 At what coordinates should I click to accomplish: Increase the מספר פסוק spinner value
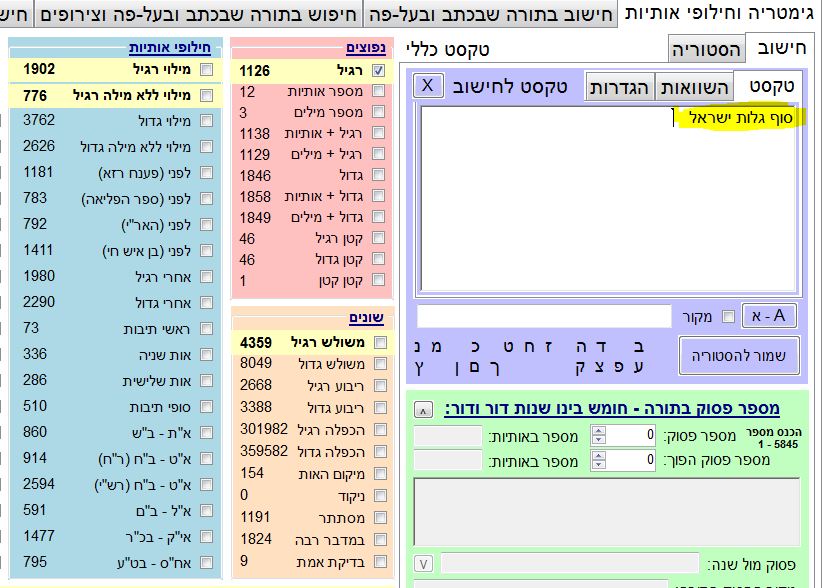pyautogui.click(x=598, y=431)
